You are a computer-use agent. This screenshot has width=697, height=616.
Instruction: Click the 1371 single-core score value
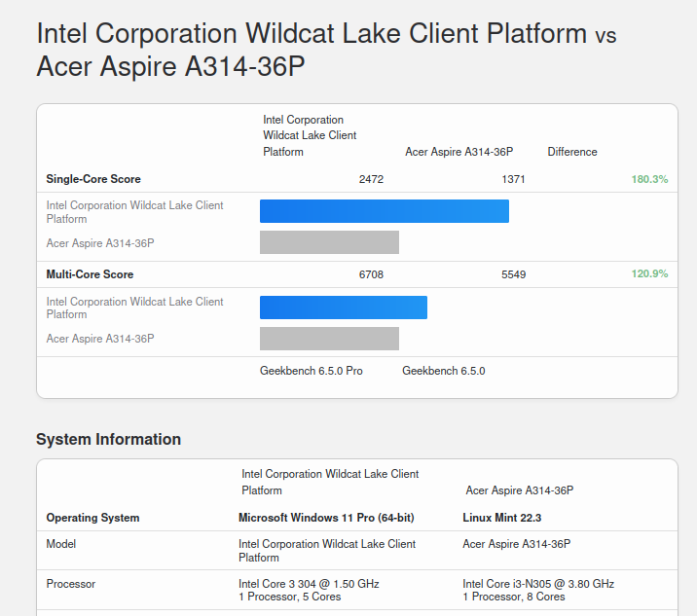coord(513,179)
